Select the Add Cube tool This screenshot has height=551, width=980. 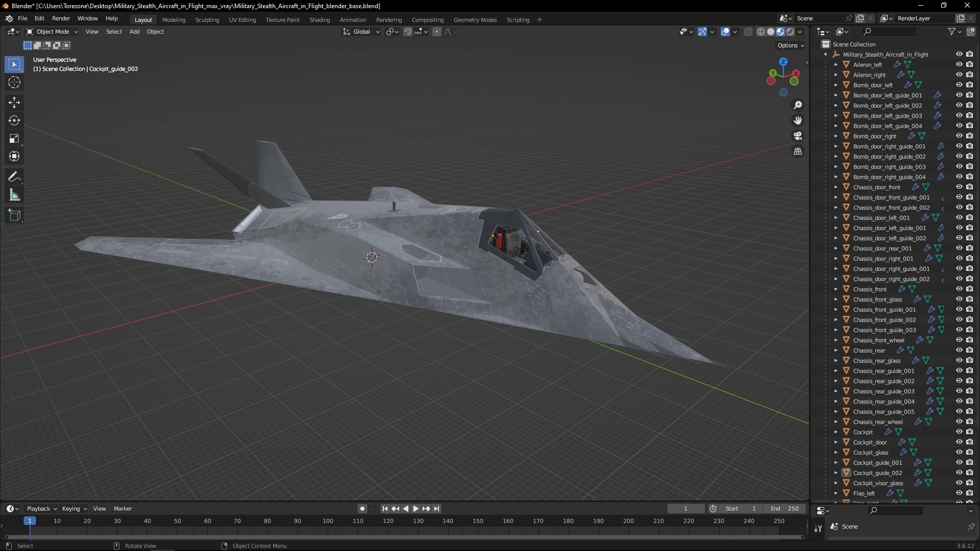coord(14,215)
